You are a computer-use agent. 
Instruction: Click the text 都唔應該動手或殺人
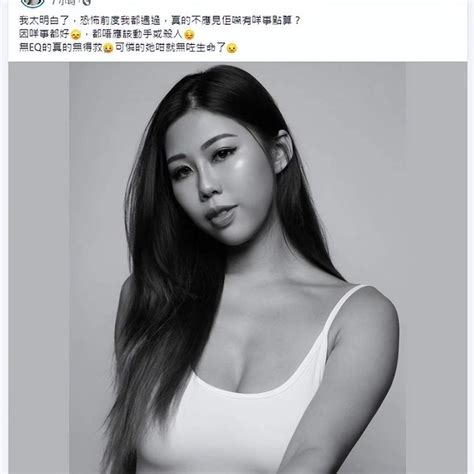(137, 34)
